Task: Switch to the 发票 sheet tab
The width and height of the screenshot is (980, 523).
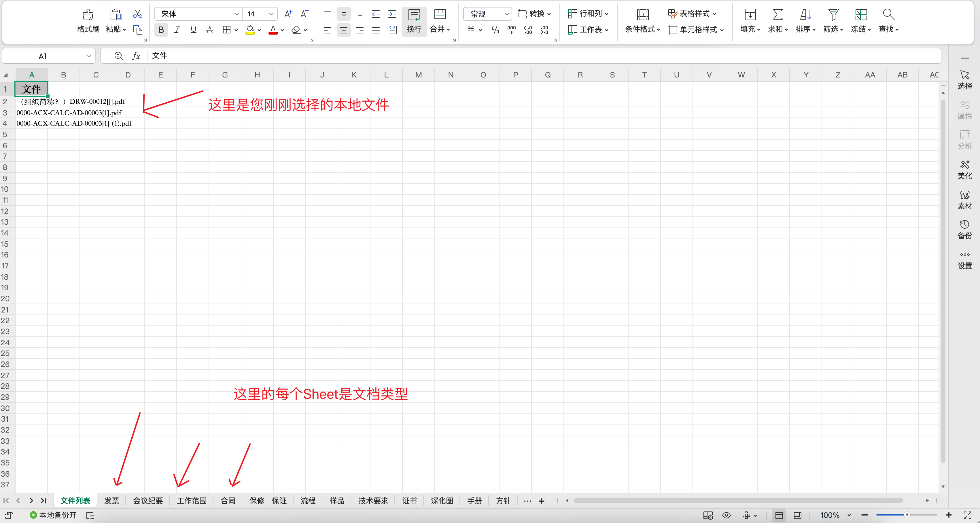Action: click(x=111, y=501)
